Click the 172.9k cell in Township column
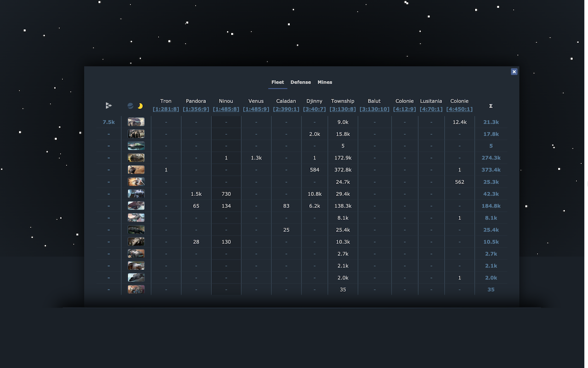 343,158
